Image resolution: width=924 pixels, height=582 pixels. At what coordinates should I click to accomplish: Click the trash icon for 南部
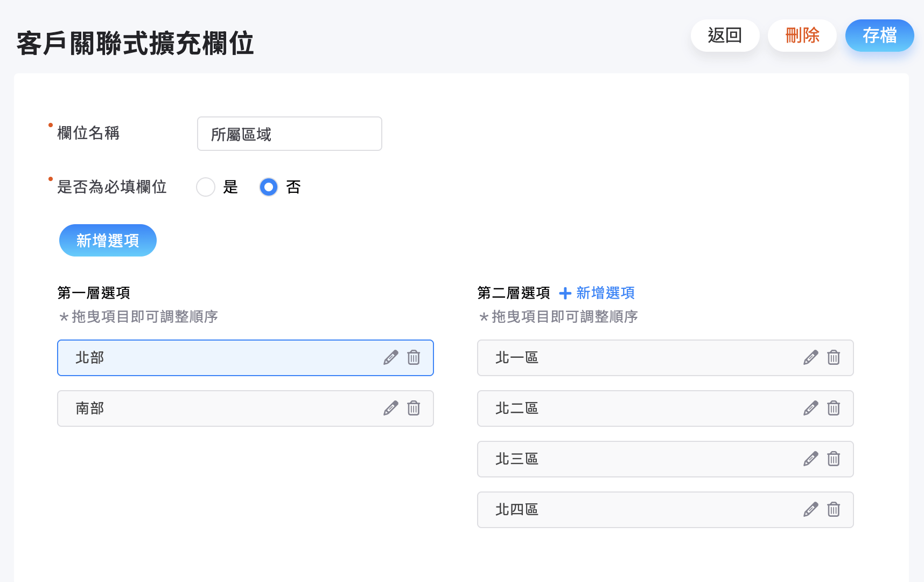coord(413,408)
